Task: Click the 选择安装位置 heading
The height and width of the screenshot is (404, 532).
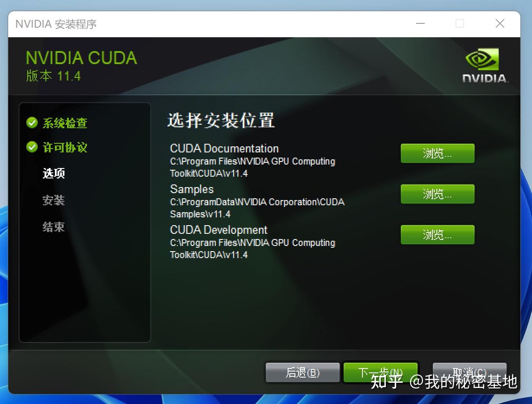Action: point(221,120)
